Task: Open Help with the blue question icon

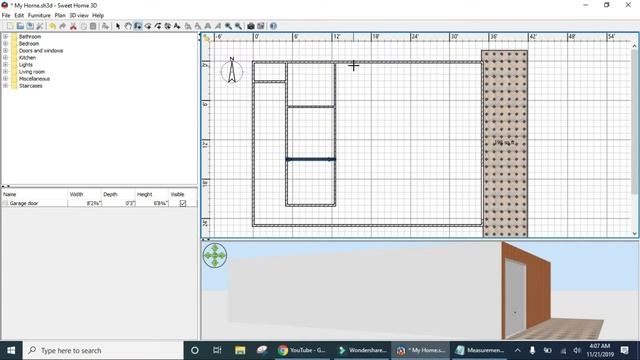Action: [273, 26]
